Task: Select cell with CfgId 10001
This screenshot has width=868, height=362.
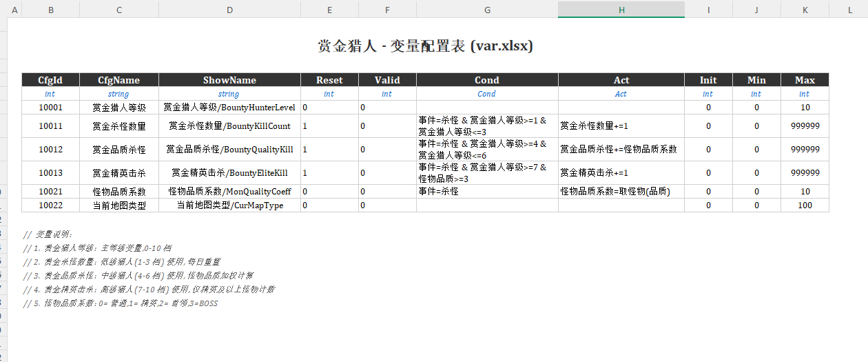Action: pyautogui.click(x=51, y=108)
